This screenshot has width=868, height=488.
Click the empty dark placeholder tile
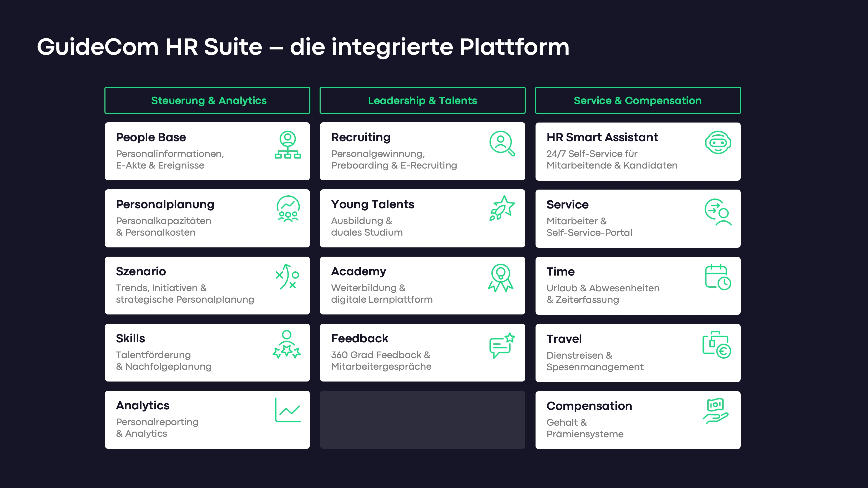point(422,420)
